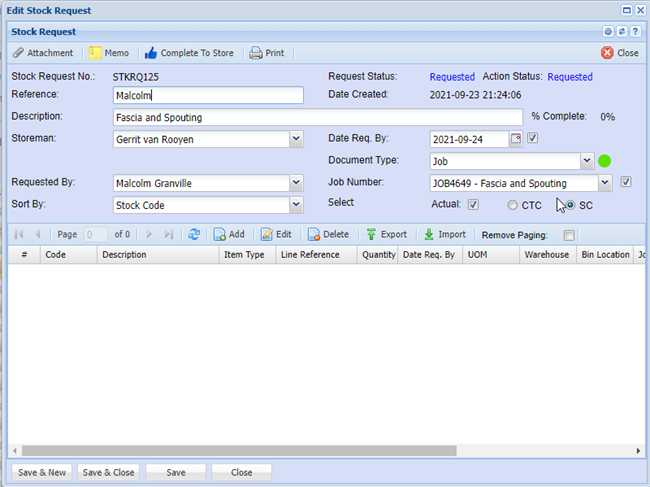Click the Attachment paperclip icon

(19, 53)
